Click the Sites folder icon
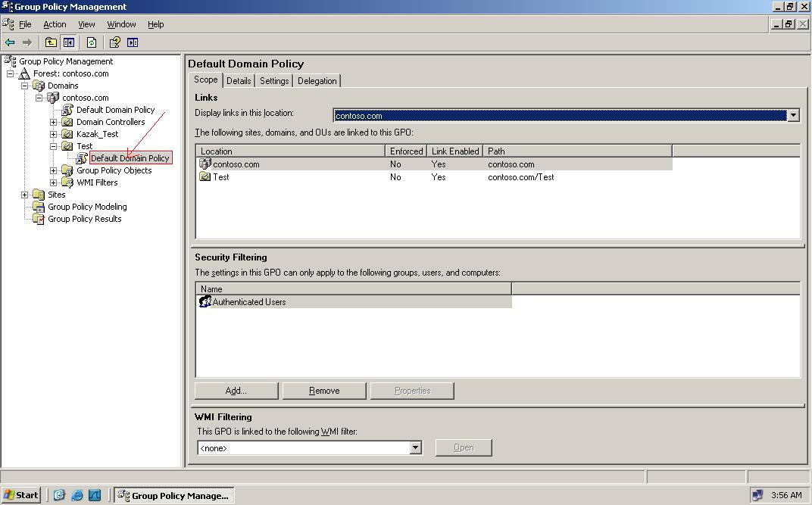 click(x=39, y=195)
